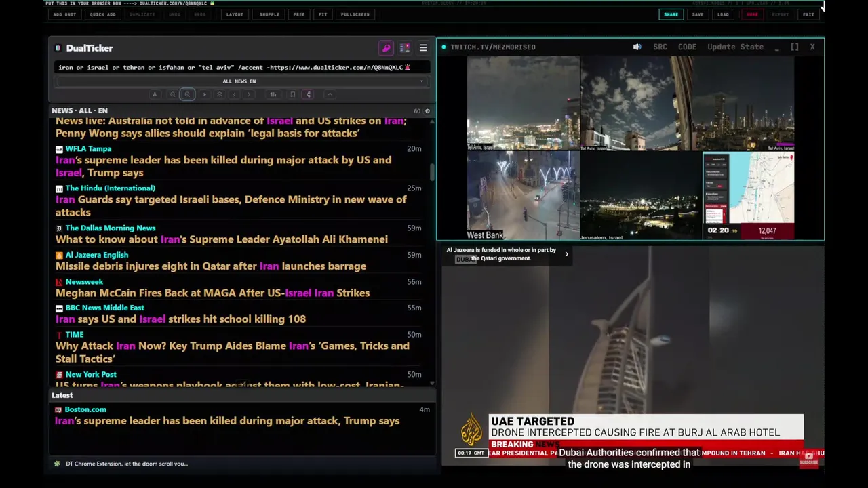Select the FIT layout option
Screen dimensions: 868x488
323,14
